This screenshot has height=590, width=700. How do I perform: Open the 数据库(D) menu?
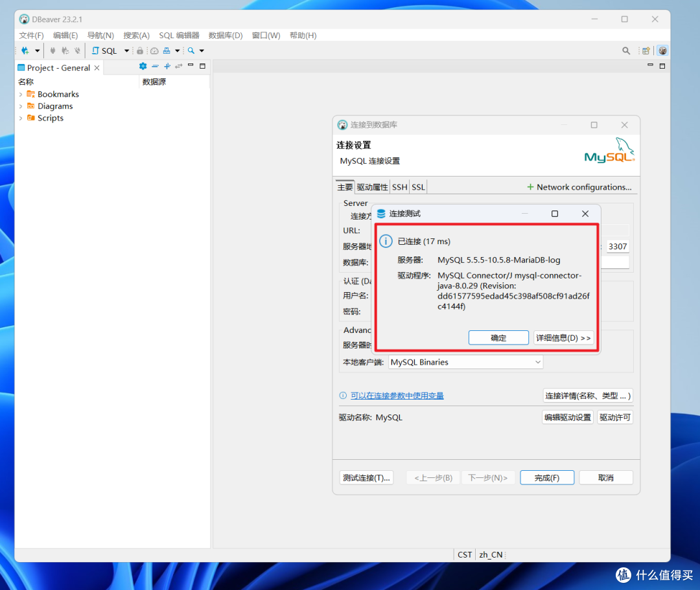pos(226,36)
